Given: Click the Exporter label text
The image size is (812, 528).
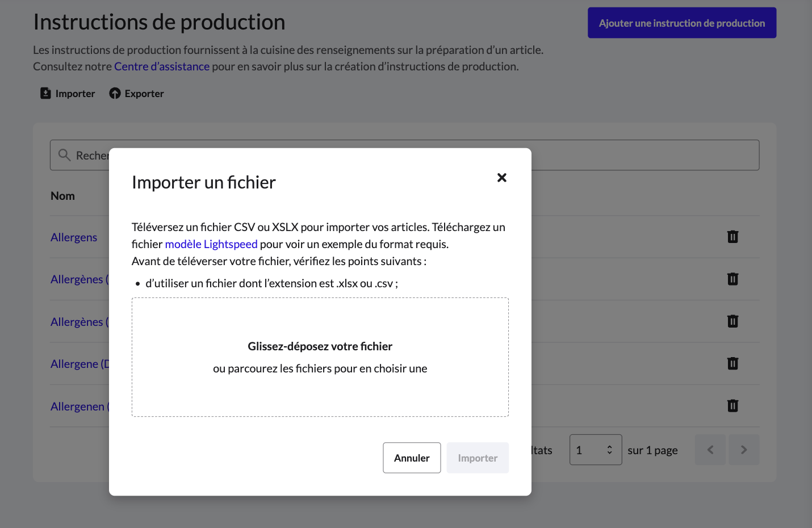Looking at the screenshot, I should pyautogui.click(x=144, y=94).
